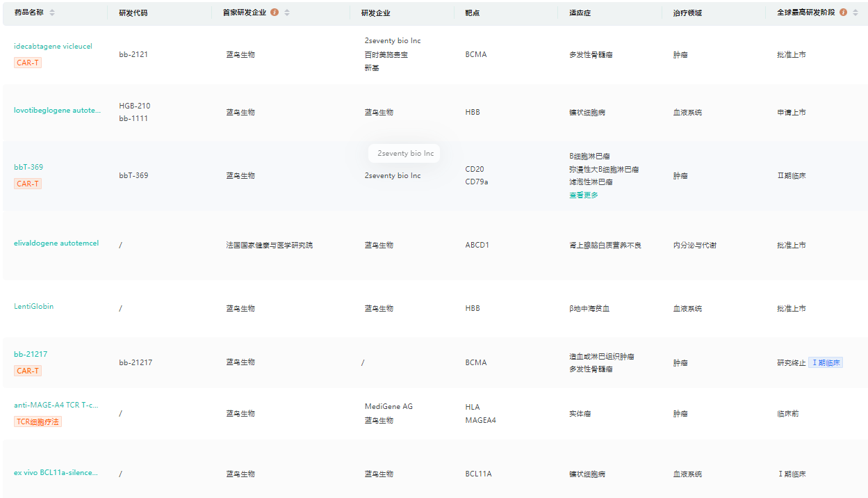Screen dimensions: 868x498
Task: Click info icon beside 全球最高研发阶段 header
Action: tap(843, 13)
